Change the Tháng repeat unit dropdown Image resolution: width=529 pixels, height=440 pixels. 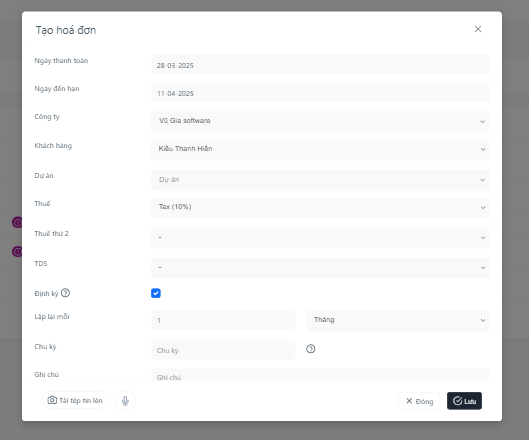(x=397, y=321)
